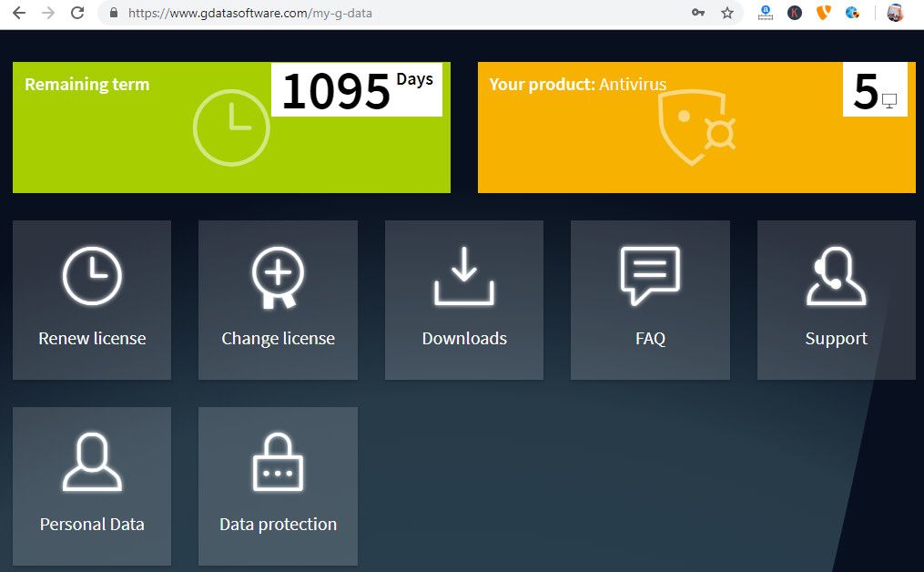Select the Downloads tile label
This screenshot has width=924, height=572.
(464, 339)
